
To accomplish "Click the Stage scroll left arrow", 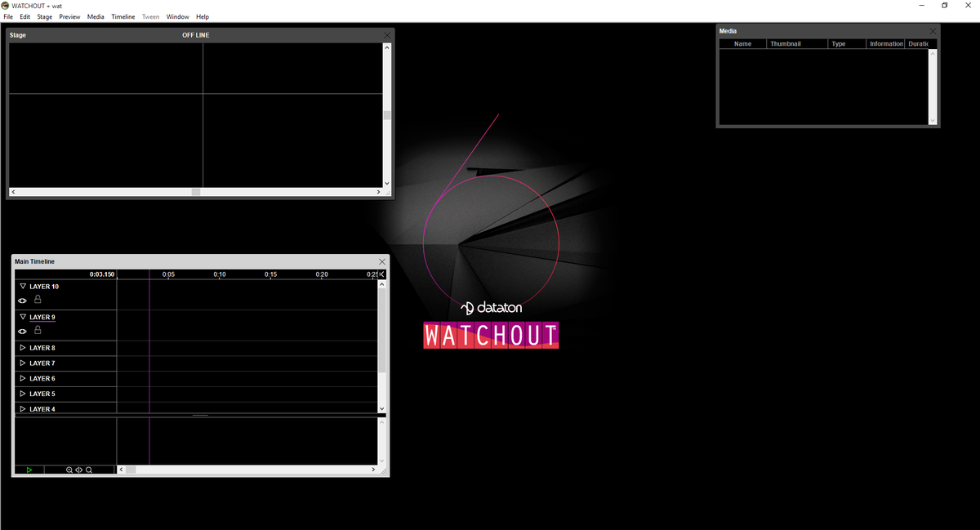I will coord(13,192).
